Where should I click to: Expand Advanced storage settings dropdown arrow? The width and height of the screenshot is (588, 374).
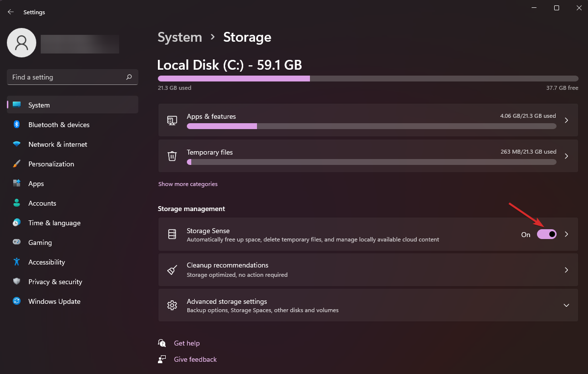click(566, 305)
